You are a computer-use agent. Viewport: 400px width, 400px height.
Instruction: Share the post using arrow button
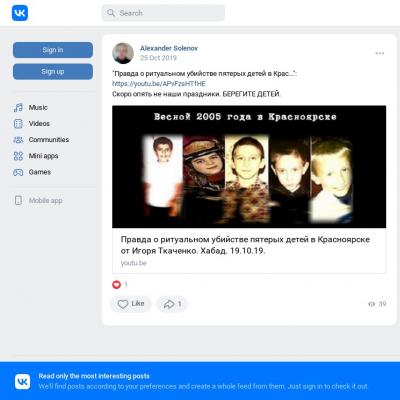172,304
